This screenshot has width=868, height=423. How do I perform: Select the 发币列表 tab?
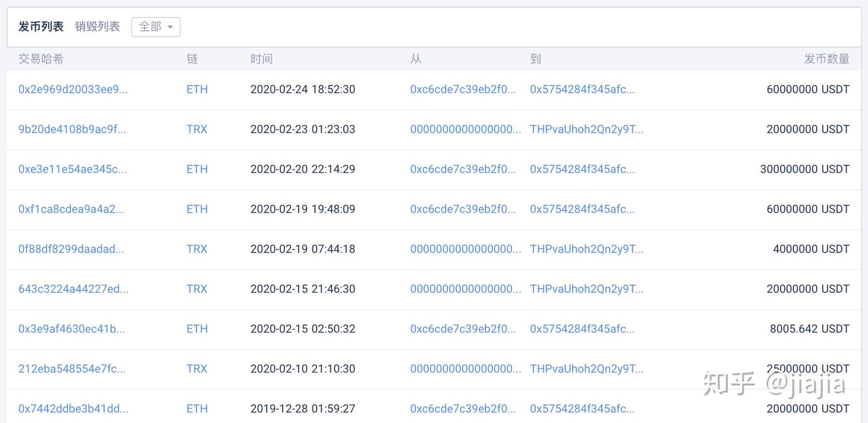click(41, 27)
